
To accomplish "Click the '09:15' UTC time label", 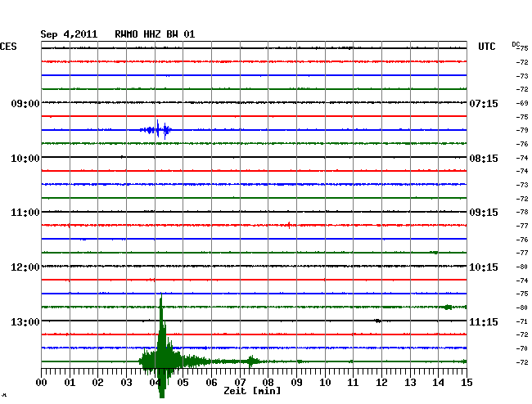I will (x=484, y=213).
